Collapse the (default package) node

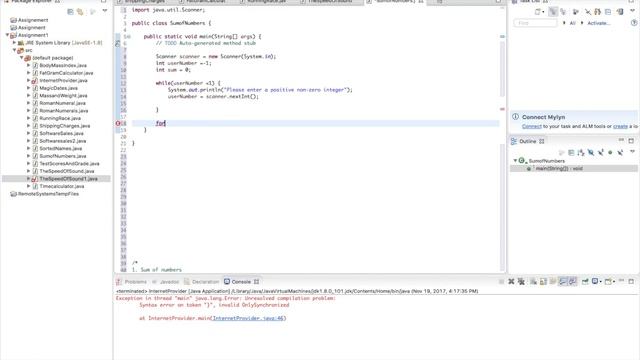pos(22,58)
